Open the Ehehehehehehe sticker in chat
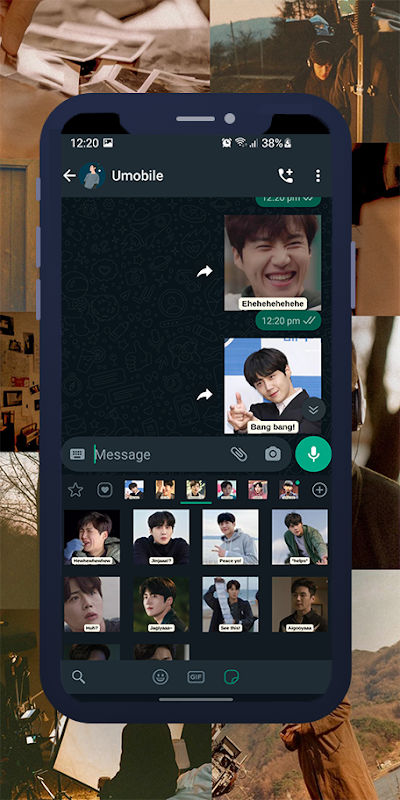 (273, 263)
